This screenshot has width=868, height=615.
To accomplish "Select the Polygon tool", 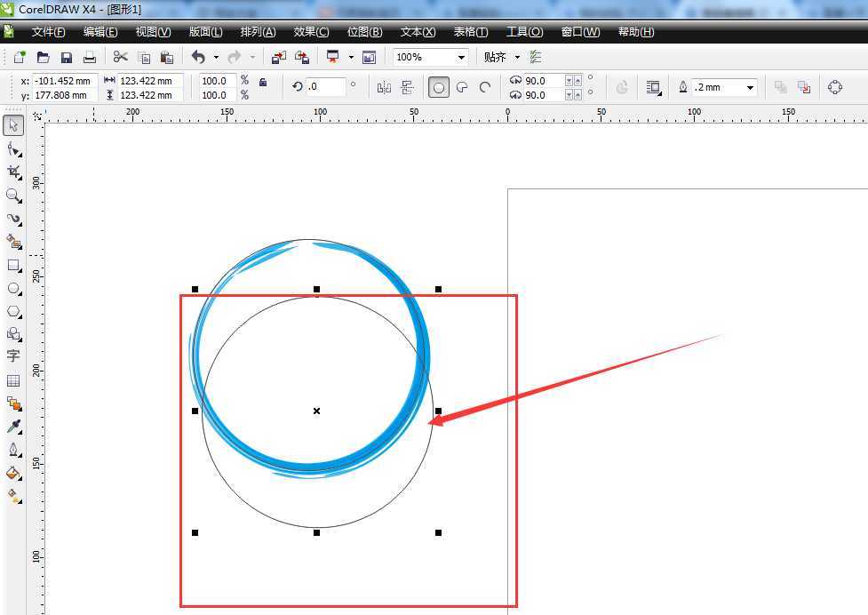I will pyautogui.click(x=13, y=311).
